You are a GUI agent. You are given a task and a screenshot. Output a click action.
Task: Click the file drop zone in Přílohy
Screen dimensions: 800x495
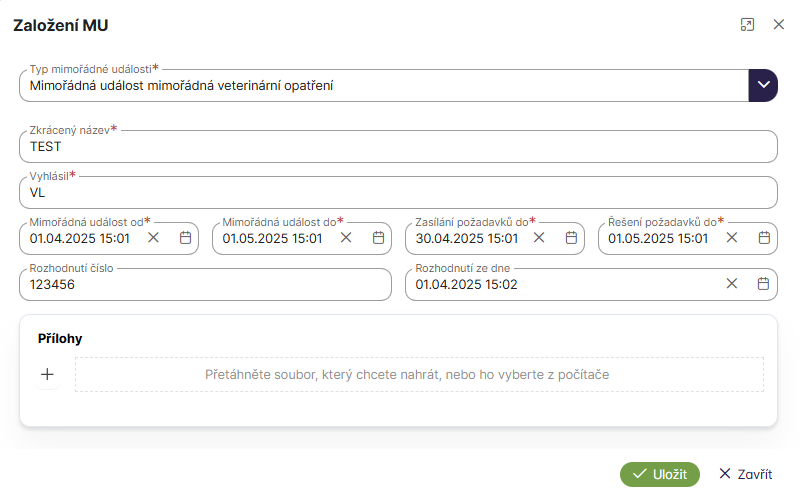click(418, 375)
